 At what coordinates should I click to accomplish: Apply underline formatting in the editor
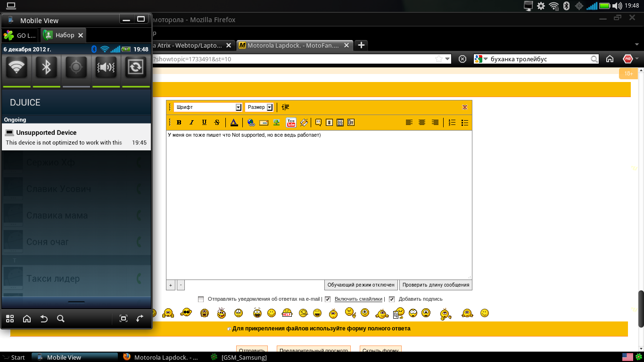point(204,123)
